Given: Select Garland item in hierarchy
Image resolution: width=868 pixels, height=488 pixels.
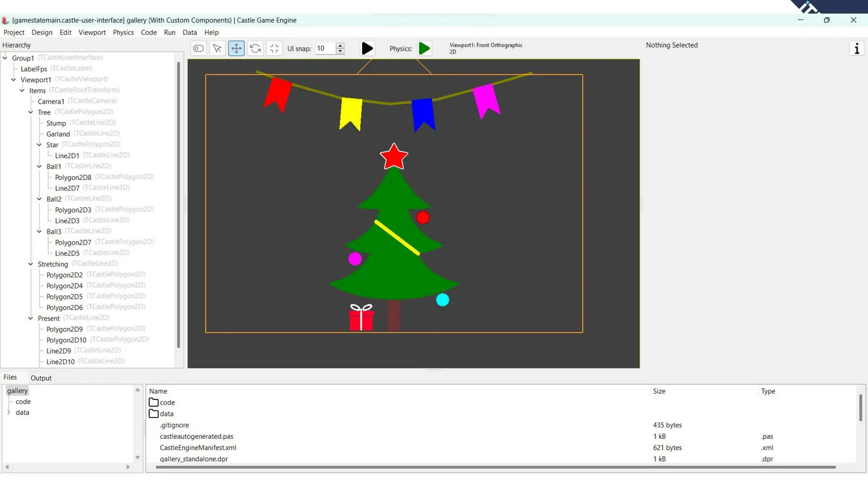Looking at the screenshot, I should pyautogui.click(x=58, y=134).
